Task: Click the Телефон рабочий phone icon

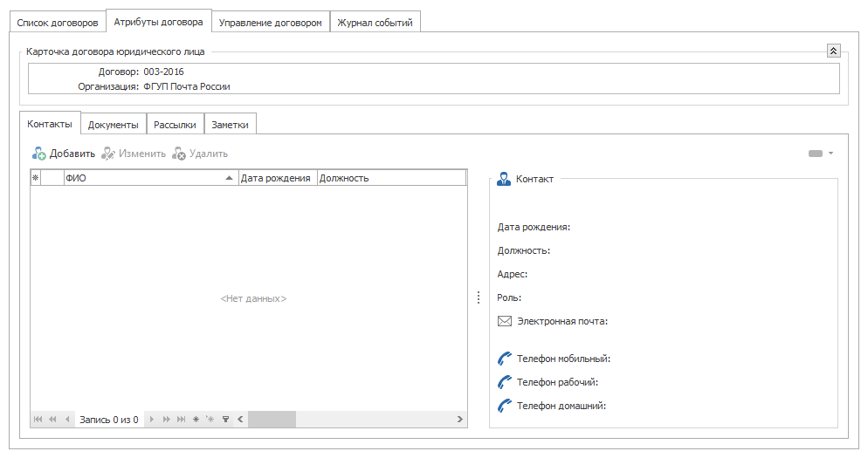Action: tap(505, 382)
